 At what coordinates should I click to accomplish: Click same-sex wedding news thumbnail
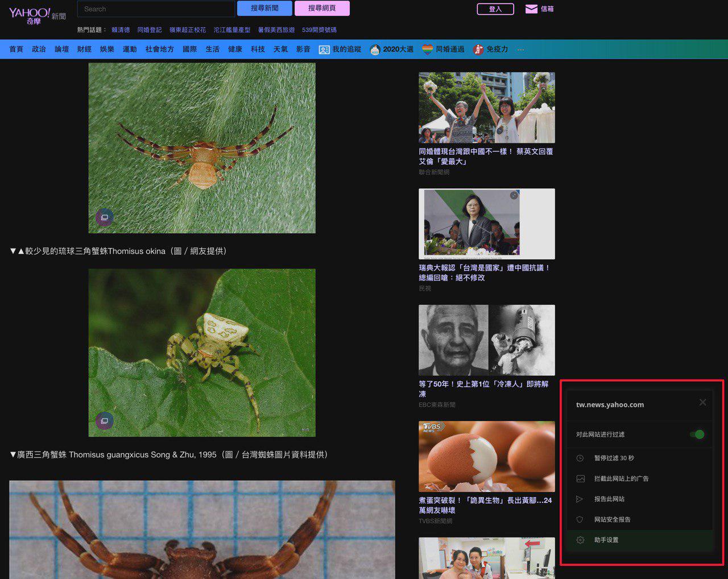click(x=487, y=107)
